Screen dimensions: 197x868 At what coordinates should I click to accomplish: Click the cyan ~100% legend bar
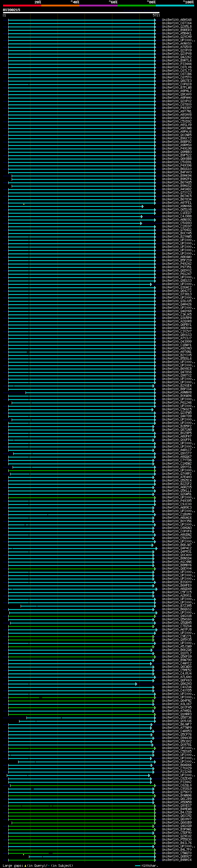click(x=175, y=6)
